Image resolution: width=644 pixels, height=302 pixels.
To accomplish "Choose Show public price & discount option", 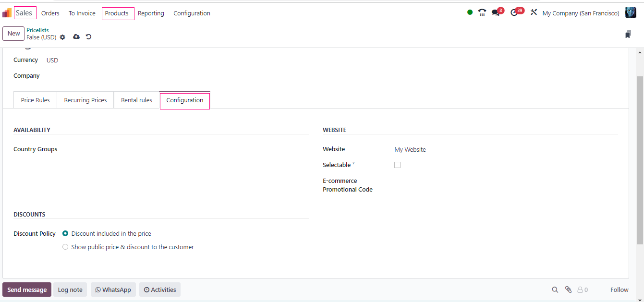I will (x=65, y=247).
